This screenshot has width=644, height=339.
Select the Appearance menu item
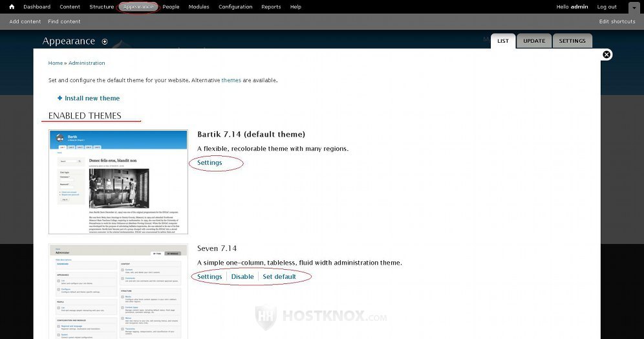tap(138, 6)
